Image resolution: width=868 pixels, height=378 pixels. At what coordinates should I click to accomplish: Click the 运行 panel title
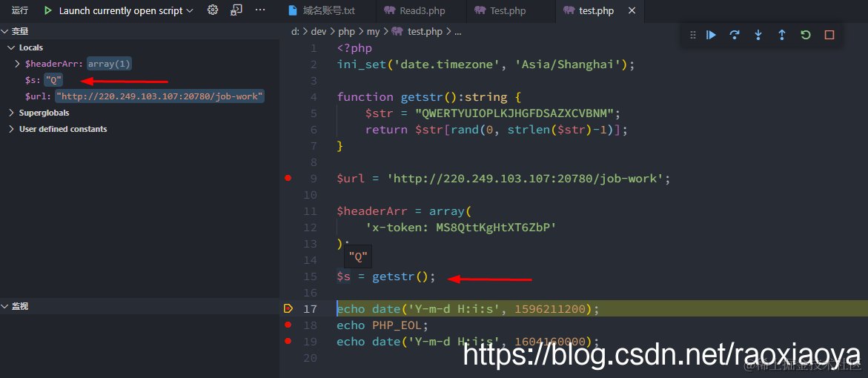tap(20, 10)
